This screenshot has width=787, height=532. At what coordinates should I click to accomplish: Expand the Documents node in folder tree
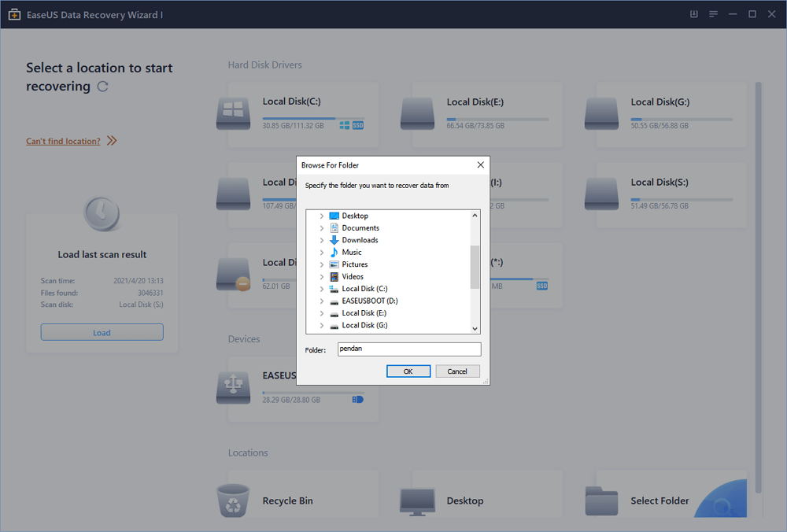pyautogui.click(x=322, y=228)
